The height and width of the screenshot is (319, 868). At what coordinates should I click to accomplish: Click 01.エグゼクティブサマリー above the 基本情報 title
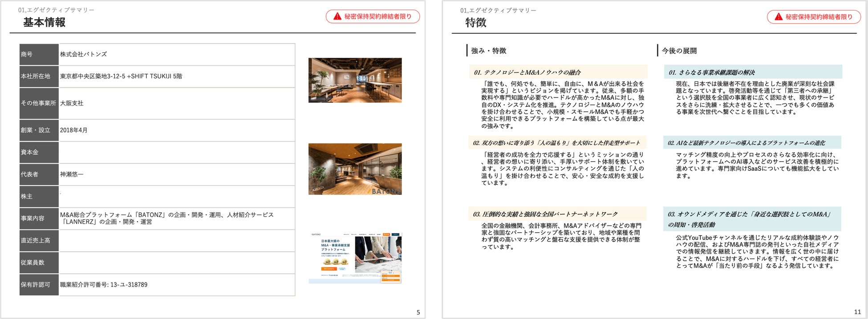coord(56,10)
